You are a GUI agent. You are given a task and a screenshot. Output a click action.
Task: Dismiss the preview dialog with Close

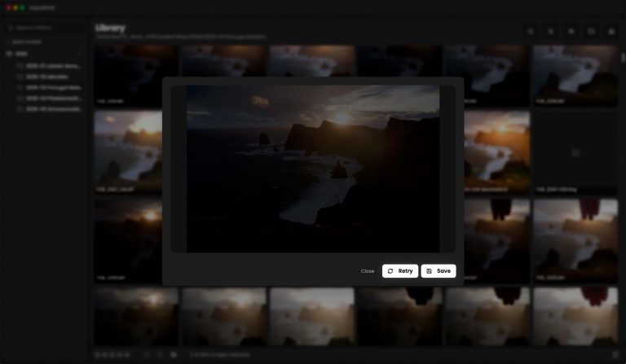tap(368, 271)
